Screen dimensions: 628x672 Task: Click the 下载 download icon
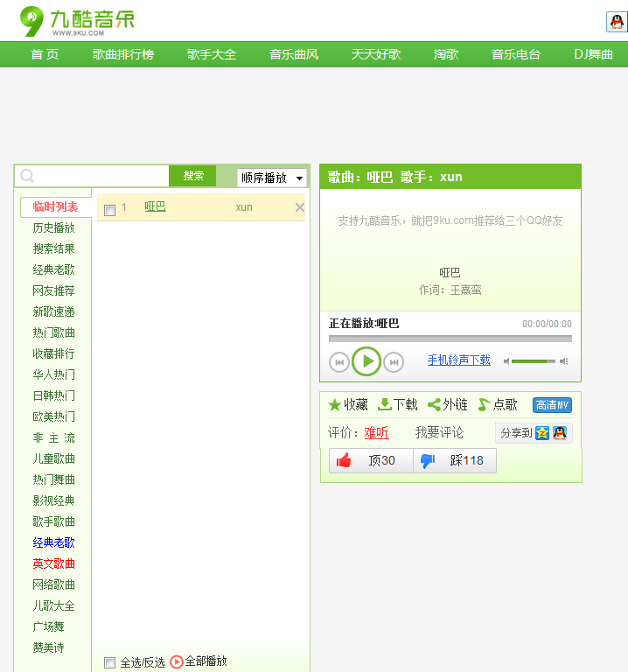384,405
